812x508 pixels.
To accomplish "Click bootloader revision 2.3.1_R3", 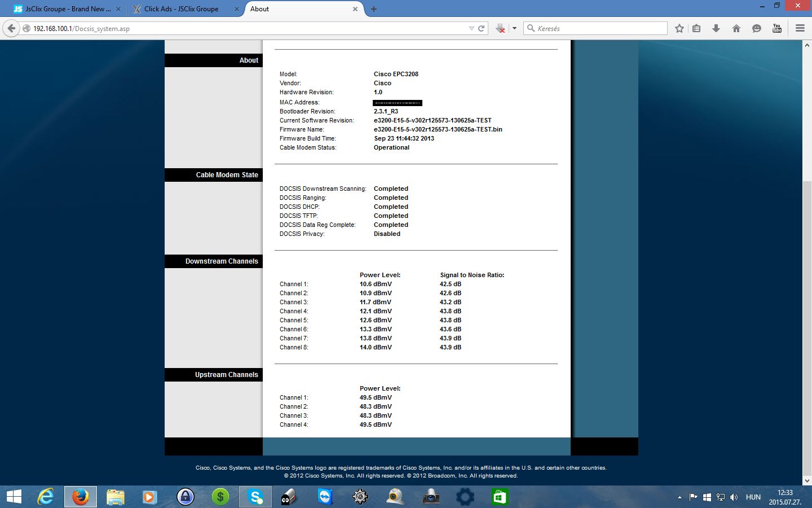I will (386, 111).
